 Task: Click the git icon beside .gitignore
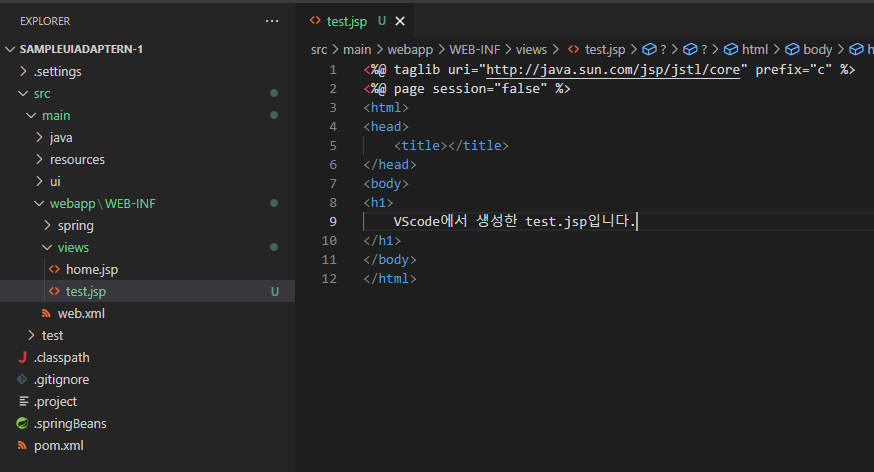(22, 379)
